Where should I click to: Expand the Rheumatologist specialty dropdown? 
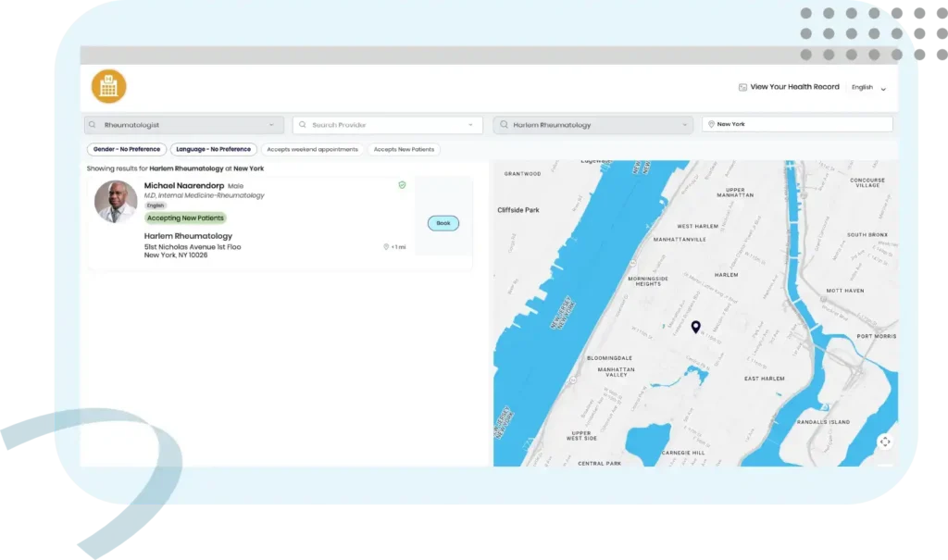pyautogui.click(x=271, y=125)
